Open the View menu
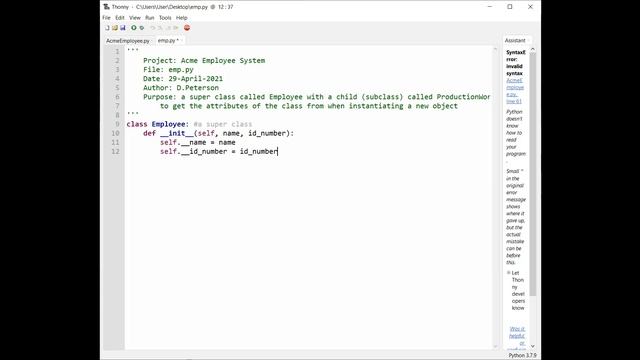Viewport: 640px width, 360px height. (x=135, y=18)
